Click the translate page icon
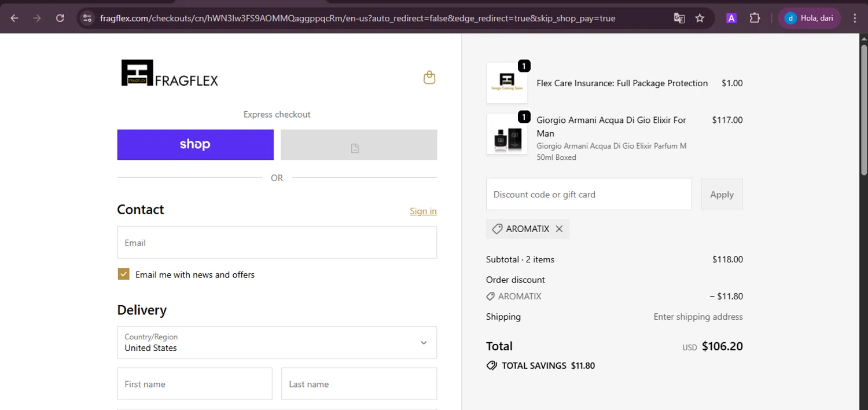 [x=679, y=18]
